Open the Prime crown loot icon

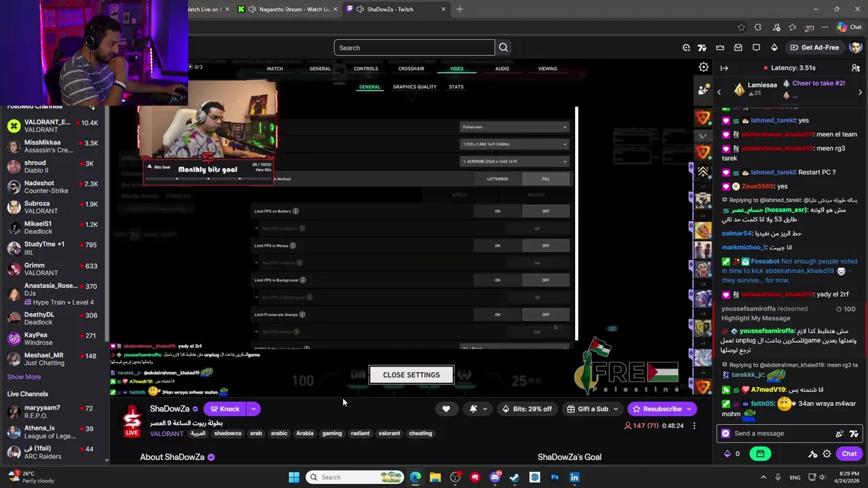(x=720, y=47)
